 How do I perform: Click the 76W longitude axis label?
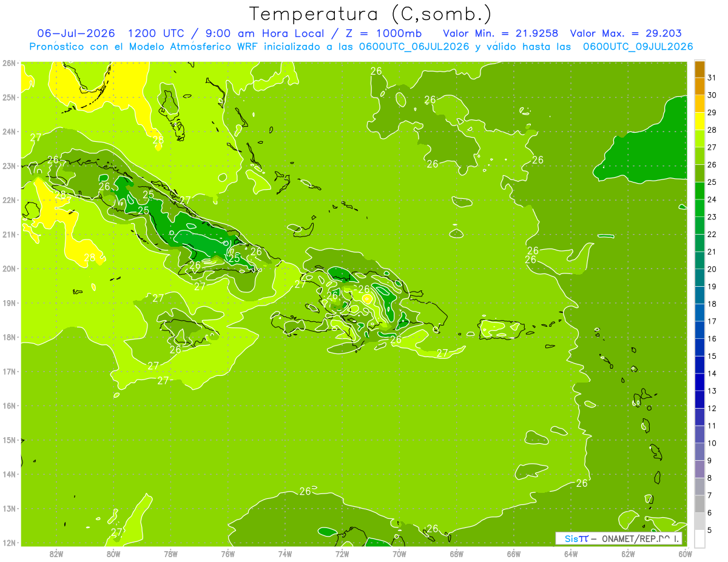[x=227, y=554]
